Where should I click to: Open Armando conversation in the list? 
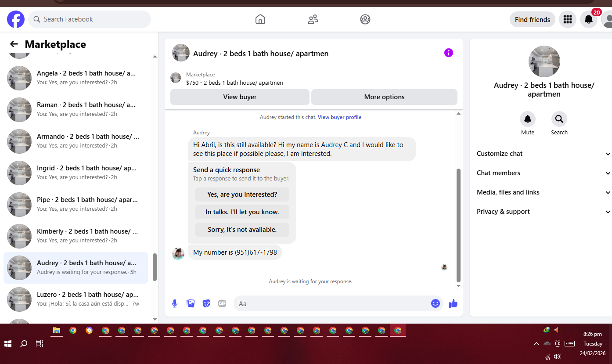coord(76,141)
